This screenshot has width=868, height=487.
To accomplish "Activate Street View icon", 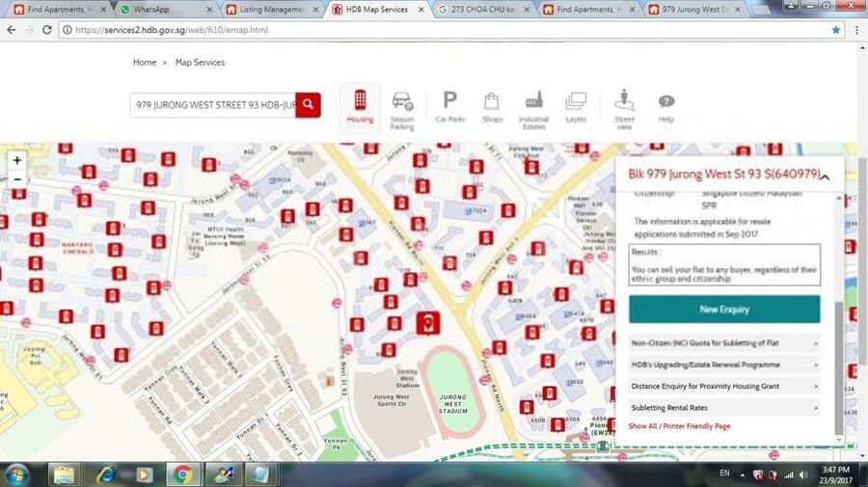I will pyautogui.click(x=624, y=106).
